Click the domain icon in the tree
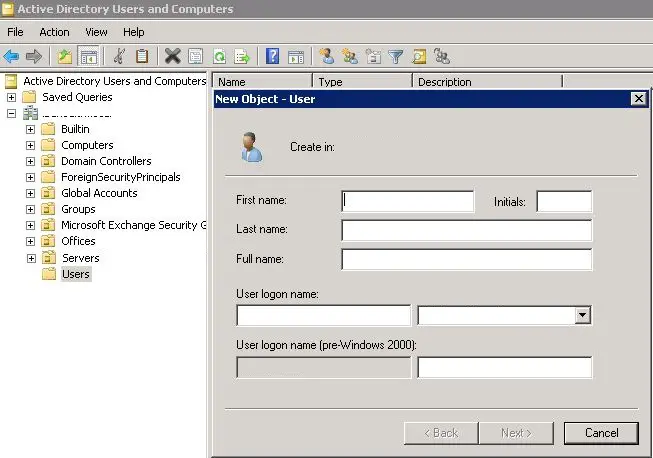This screenshot has width=653, height=458. [30, 112]
